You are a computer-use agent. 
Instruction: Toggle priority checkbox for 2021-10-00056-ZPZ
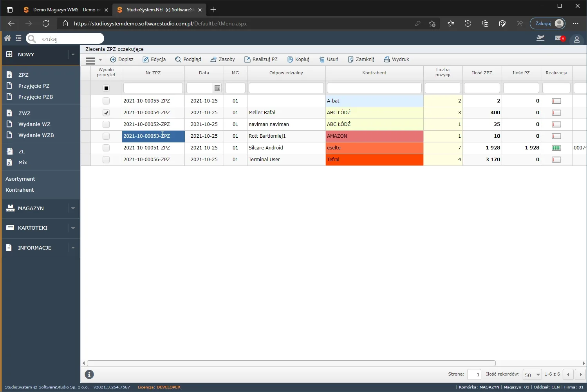pos(106,160)
